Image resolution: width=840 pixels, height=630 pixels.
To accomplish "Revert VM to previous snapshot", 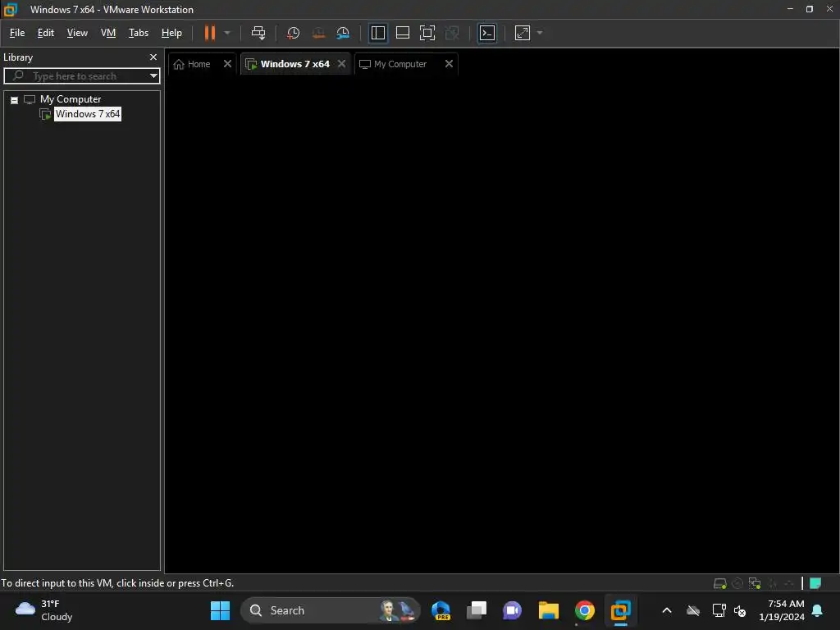I will click(x=318, y=33).
